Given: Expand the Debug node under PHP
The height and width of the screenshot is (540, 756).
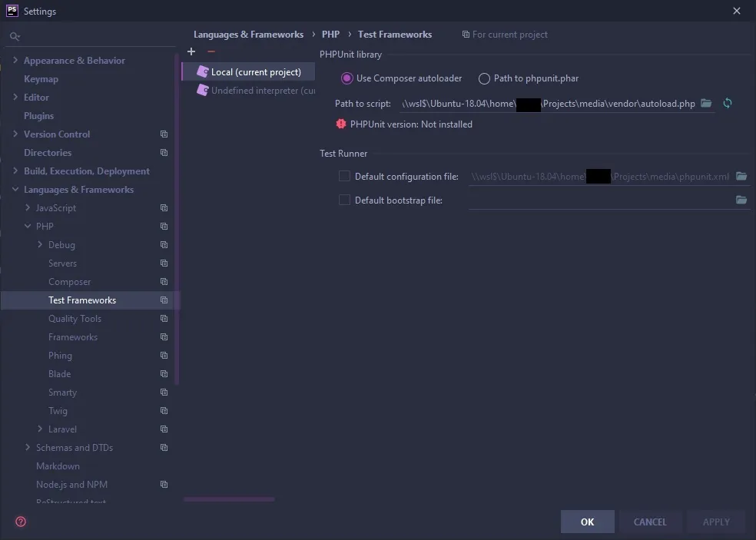Looking at the screenshot, I should pos(40,244).
